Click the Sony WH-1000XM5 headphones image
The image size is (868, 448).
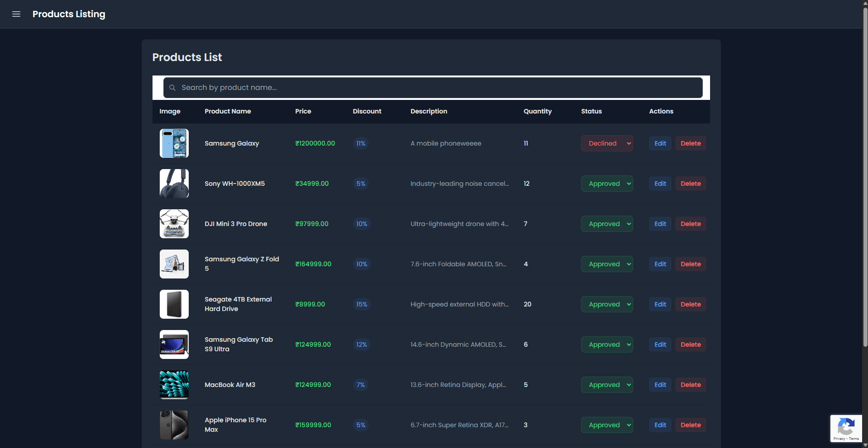(174, 184)
